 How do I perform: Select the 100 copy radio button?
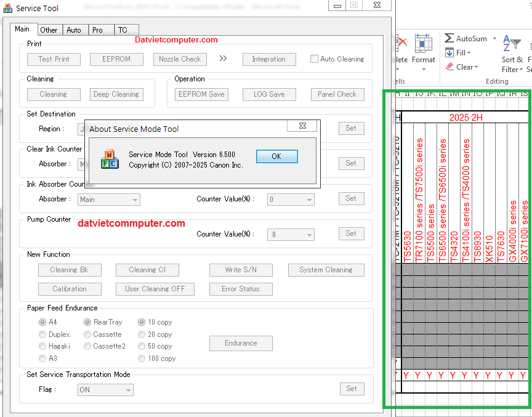click(142, 358)
